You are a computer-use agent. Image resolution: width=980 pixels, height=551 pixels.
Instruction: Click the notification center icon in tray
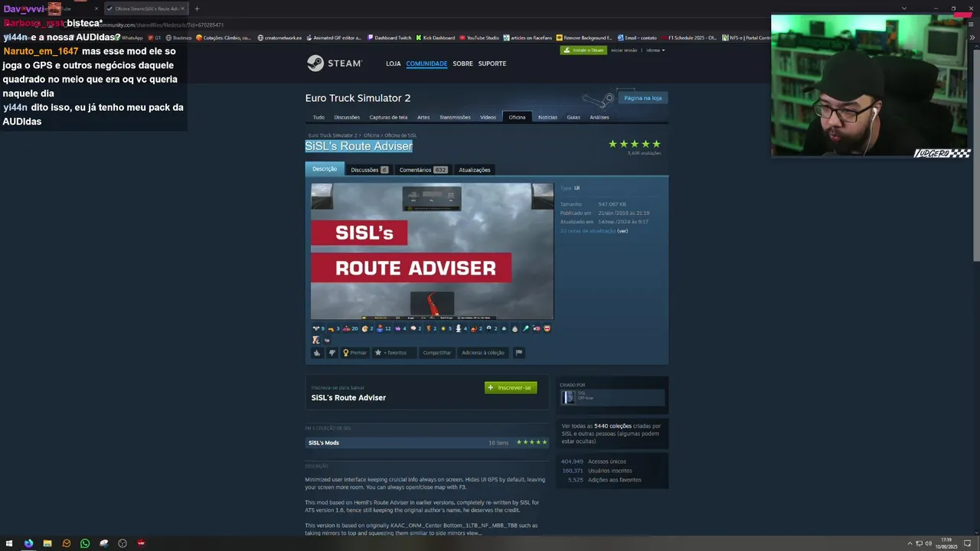coord(968,543)
